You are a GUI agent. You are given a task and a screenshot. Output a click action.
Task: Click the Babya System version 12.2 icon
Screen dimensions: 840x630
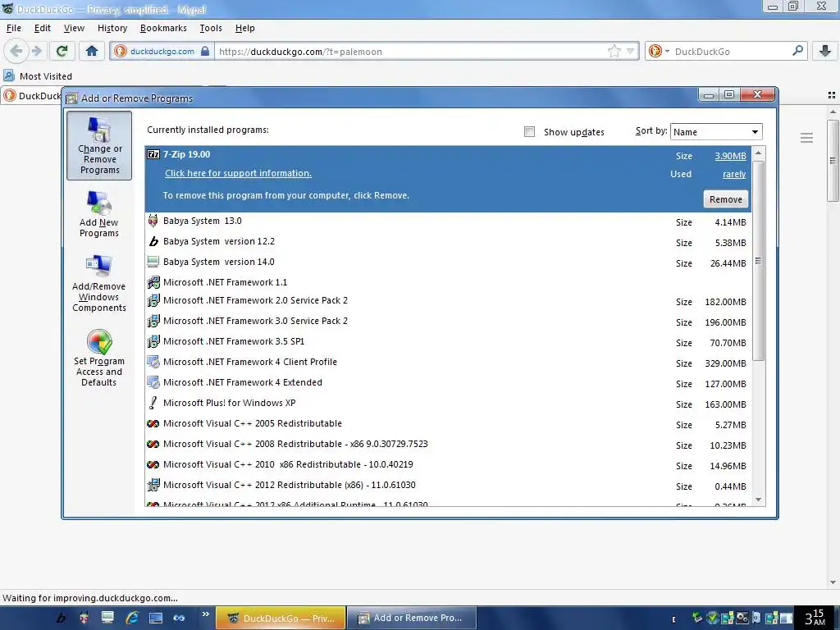click(153, 241)
